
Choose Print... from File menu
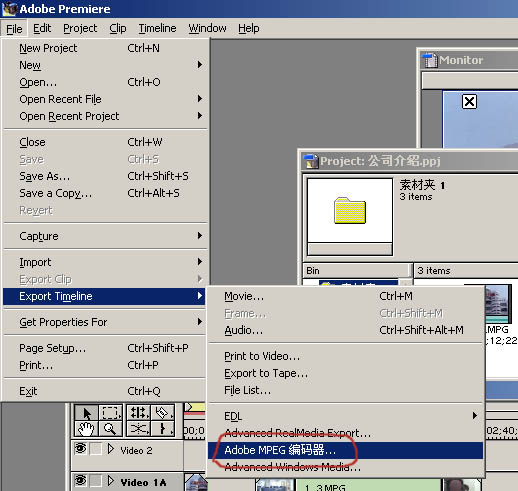(105, 365)
